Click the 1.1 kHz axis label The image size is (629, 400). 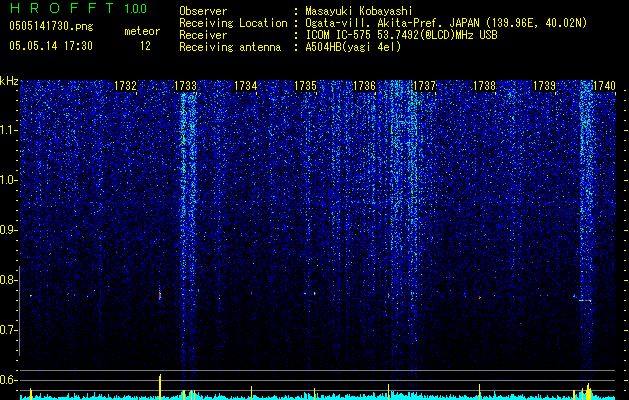coord(8,130)
